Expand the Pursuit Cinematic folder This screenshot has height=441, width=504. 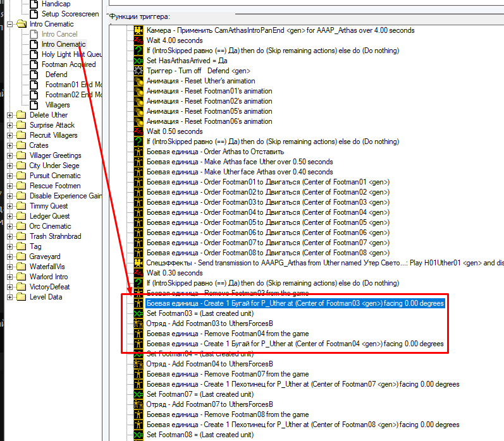click(10, 176)
